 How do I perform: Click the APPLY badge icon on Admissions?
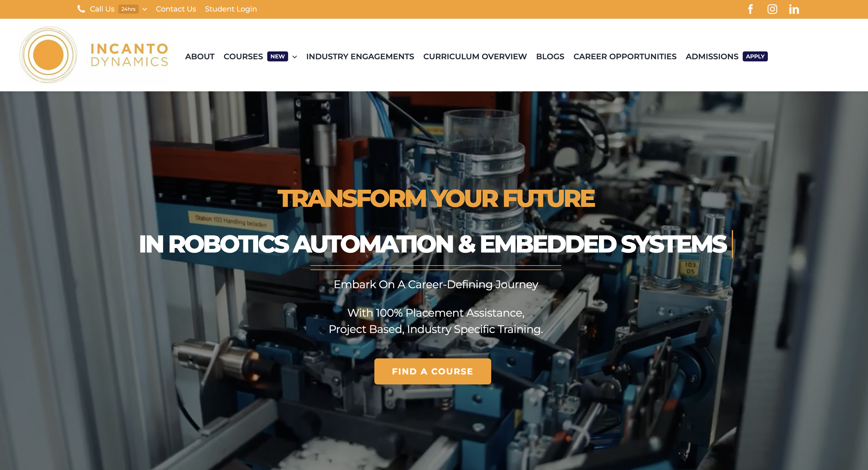click(755, 56)
